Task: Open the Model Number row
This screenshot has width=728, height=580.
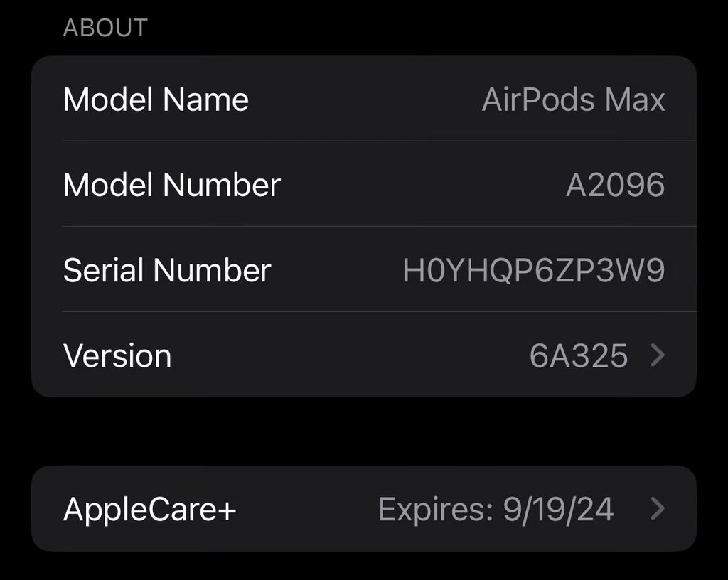Action: tap(364, 184)
